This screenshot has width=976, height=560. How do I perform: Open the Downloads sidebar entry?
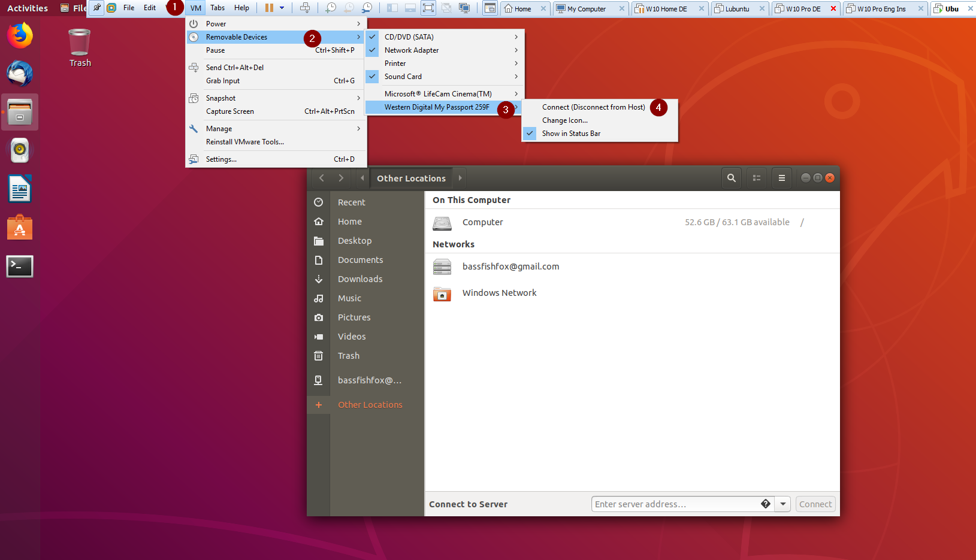tap(360, 279)
